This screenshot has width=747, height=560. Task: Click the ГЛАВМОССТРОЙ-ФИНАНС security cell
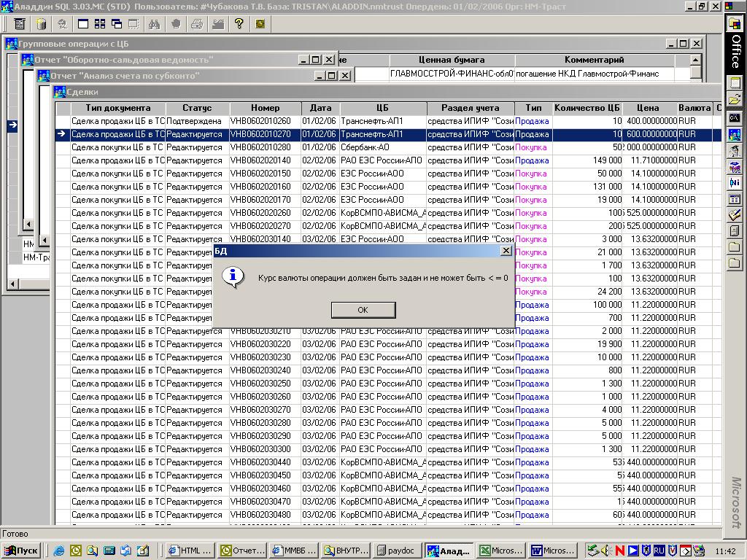452,74
